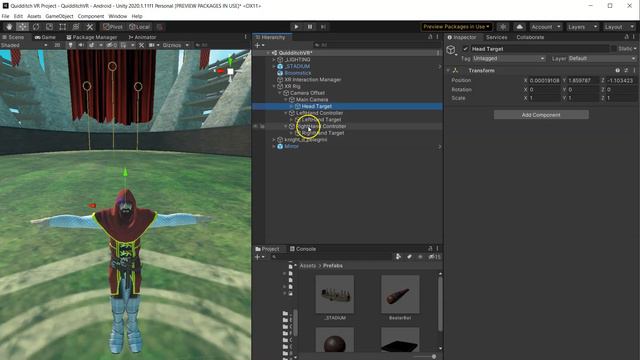
Task: Toggle 2D mode in Scene view
Action: (57, 45)
